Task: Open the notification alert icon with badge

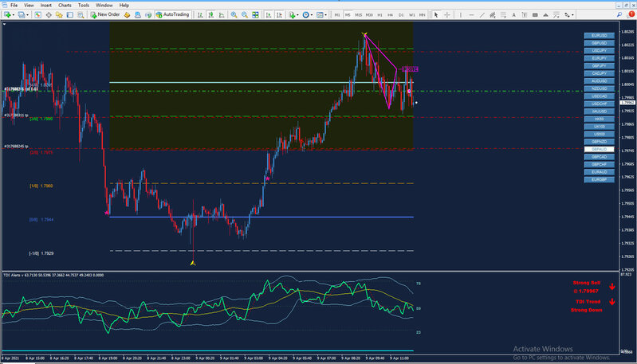Action: (631, 14)
